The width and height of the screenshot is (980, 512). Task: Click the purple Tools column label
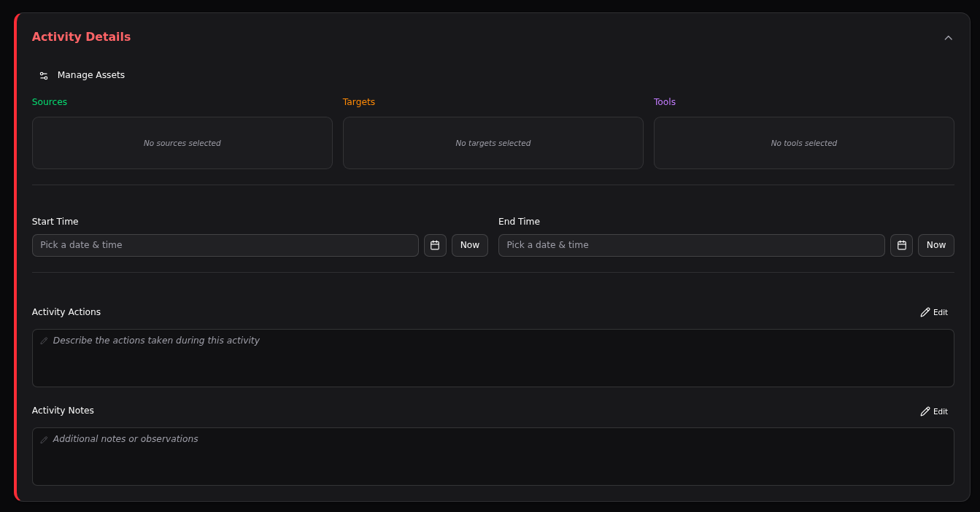(x=664, y=102)
